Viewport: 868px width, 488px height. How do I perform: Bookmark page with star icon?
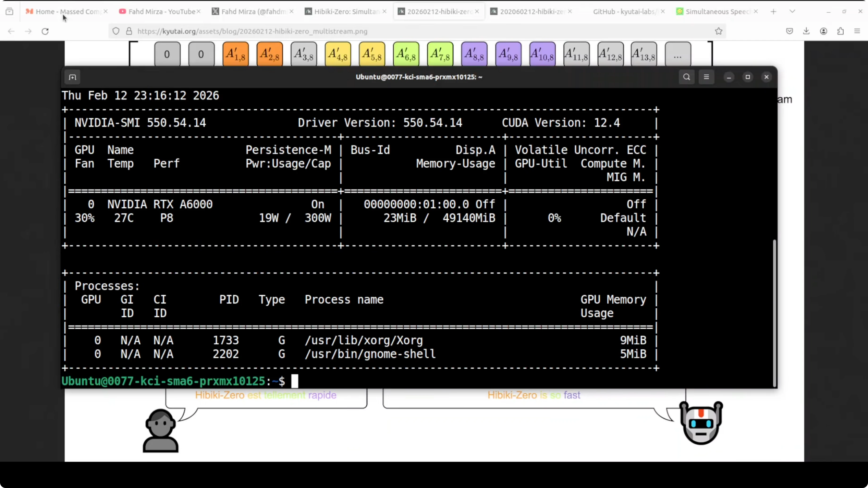pos(718,31)
